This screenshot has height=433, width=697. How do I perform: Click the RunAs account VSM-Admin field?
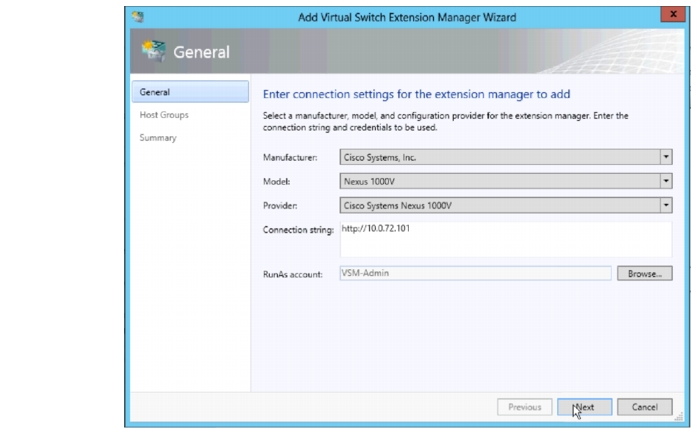coord(475,273)
